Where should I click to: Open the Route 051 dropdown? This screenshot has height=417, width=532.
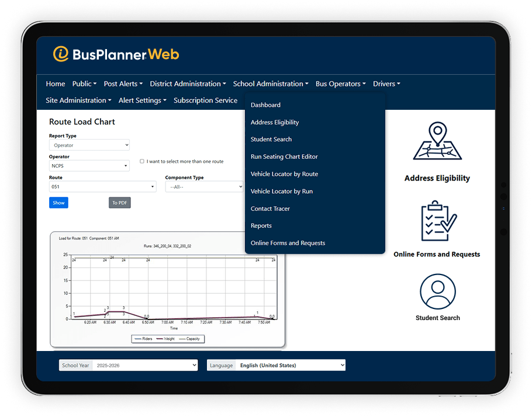tap(102, 187)
